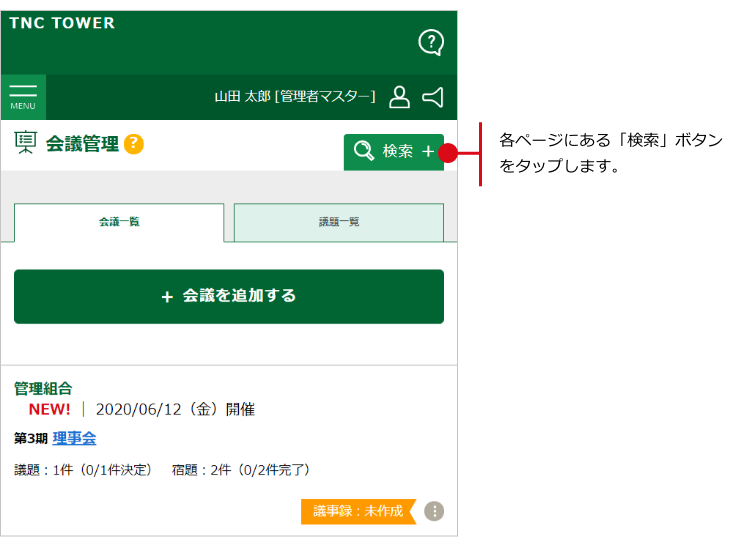
Task: Click the TNC TOWER logo
Action: click(62, 23)
